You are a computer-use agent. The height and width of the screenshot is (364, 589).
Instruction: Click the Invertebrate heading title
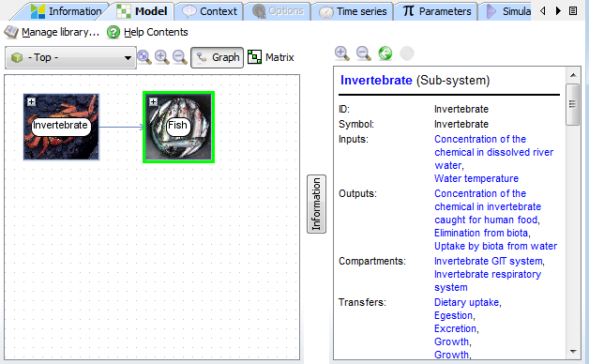376,81
